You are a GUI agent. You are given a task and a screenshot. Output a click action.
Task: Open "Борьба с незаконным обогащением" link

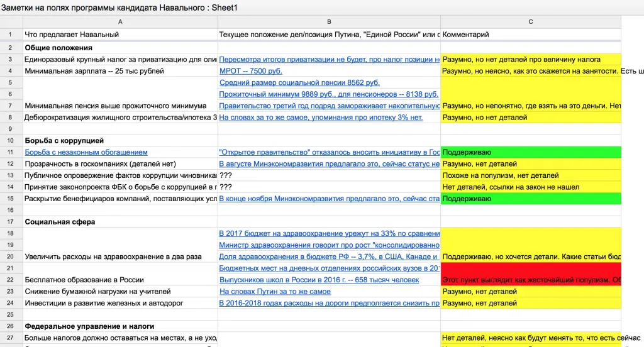coord(86,152)
